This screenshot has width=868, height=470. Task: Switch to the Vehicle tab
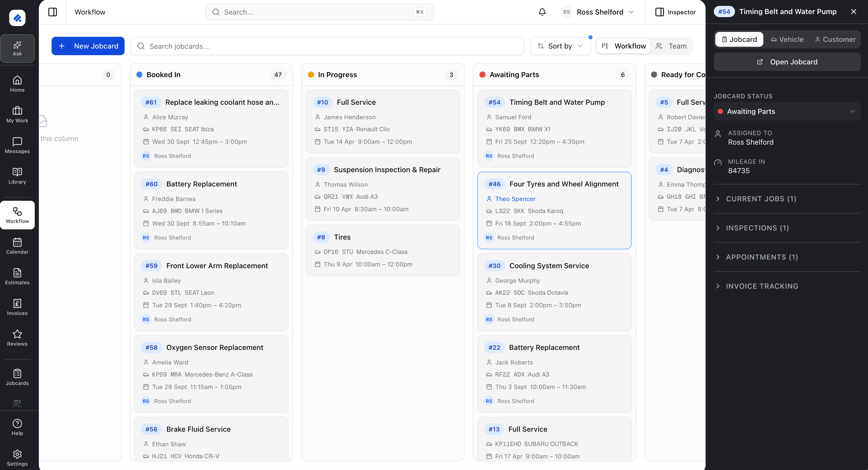pos(787,39)
